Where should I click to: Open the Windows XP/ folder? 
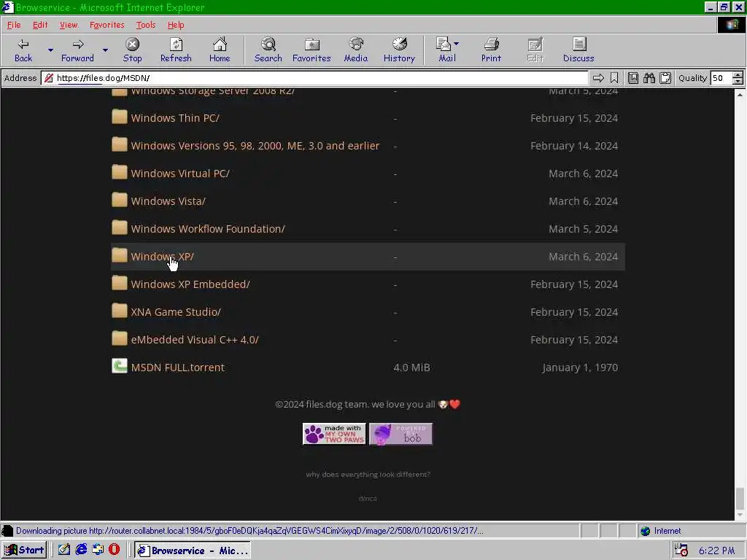pos(163,256)
